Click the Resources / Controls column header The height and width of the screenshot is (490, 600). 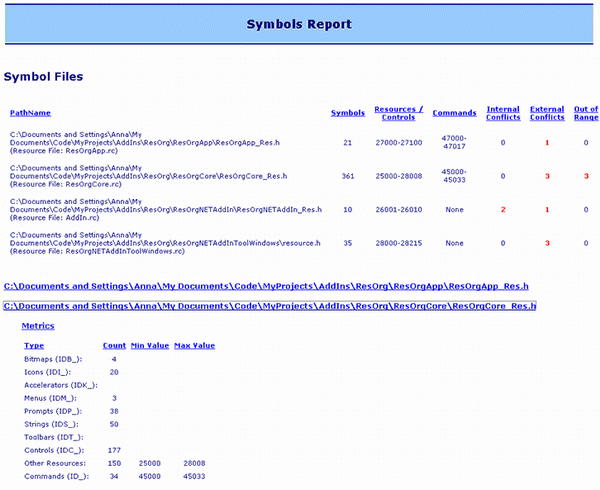(398, 113)
